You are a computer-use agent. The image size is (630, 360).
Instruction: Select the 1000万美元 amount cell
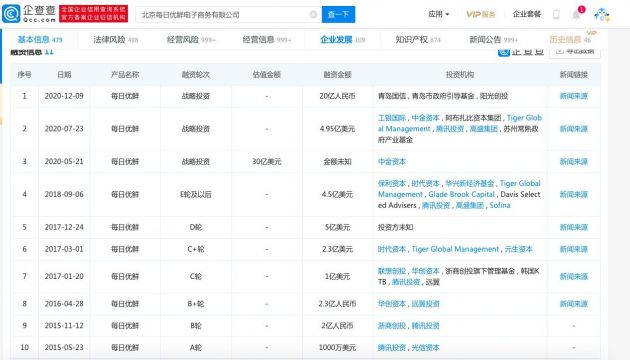[338, 348]
